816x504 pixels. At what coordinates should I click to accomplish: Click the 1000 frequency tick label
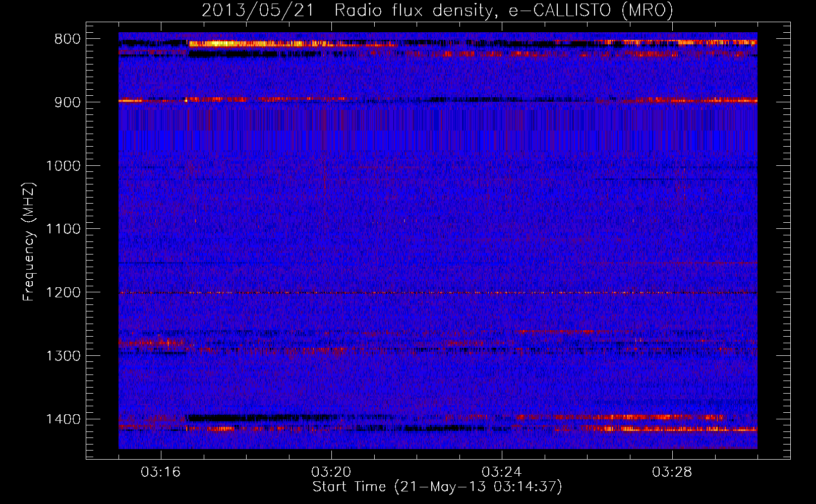(x=63, y=166)
